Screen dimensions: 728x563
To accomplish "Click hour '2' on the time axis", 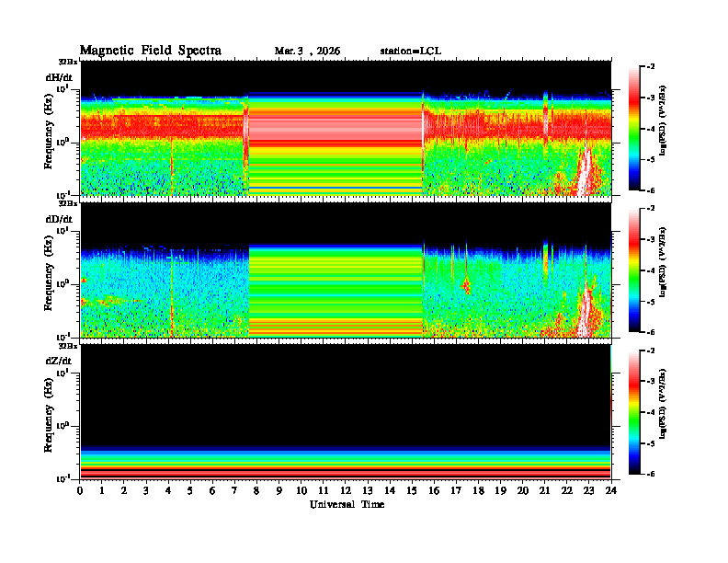I will coord(124,491).
